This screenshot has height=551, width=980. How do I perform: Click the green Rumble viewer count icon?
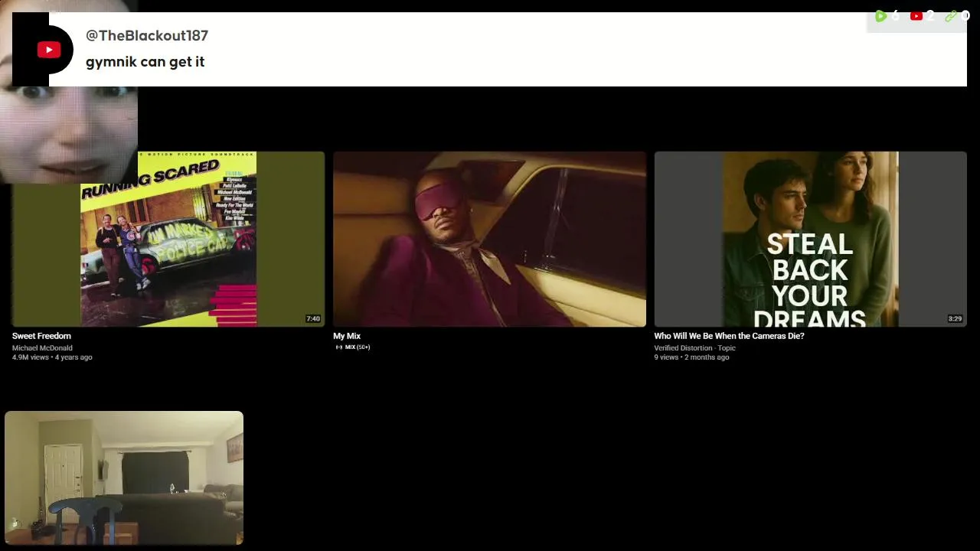(880, 16)
